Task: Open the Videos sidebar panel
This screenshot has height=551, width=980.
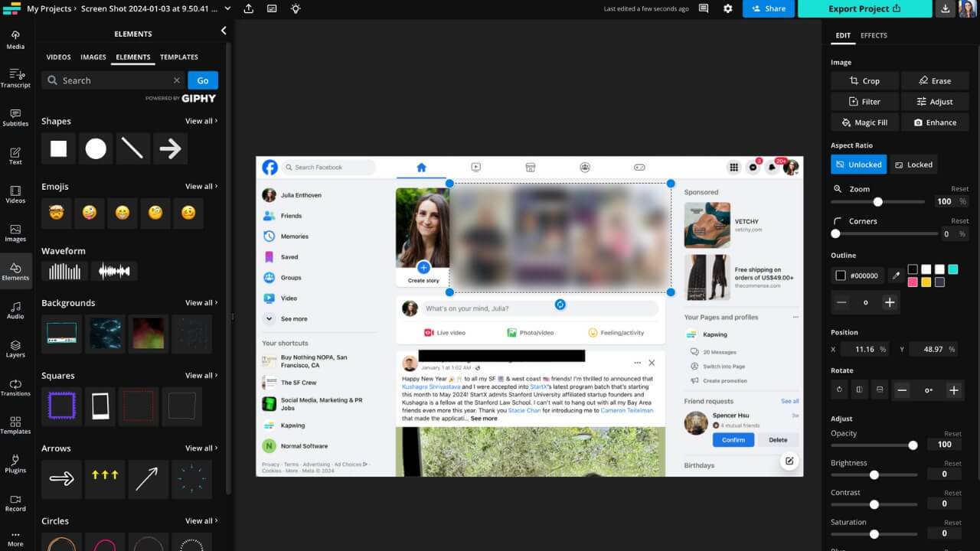Action: pos(15,194)
